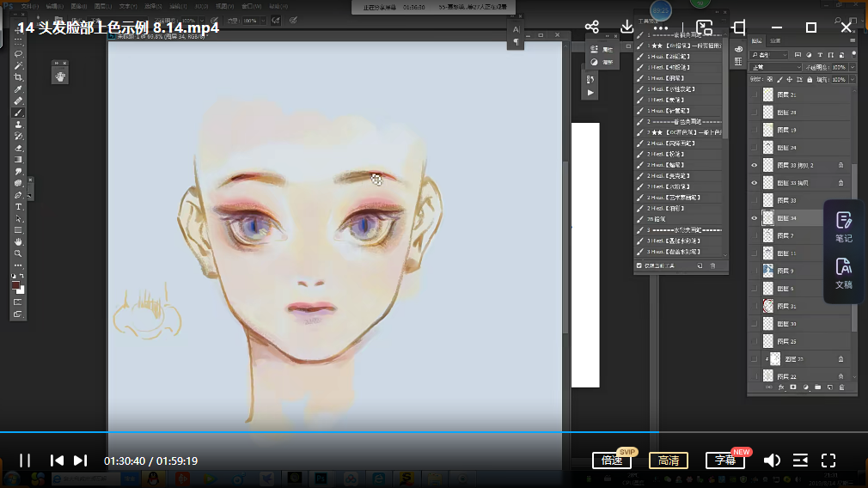This screenshot has width=868, height=488.
Task: Select the Clone Stamp tool
Action: tap(18, 125)
